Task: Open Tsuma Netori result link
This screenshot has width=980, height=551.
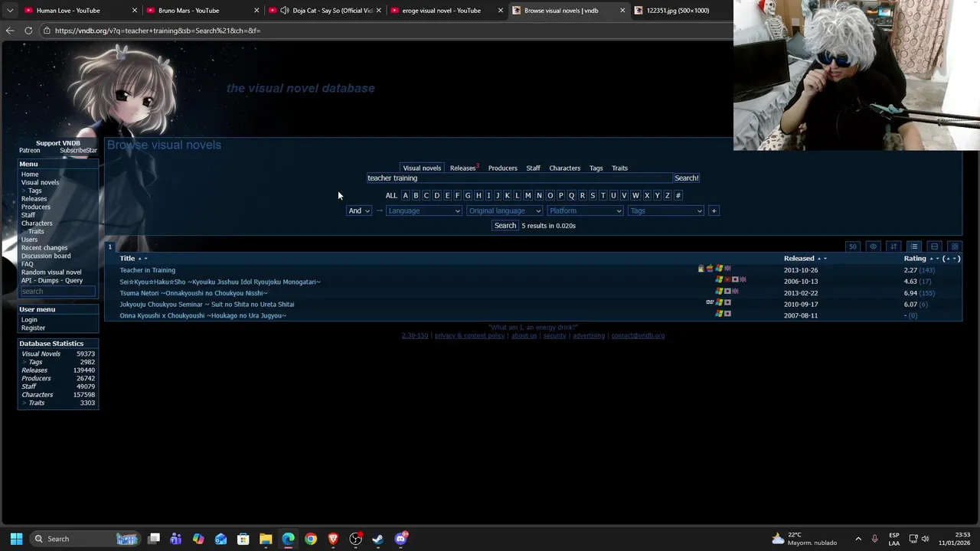Action: [193, 293]
